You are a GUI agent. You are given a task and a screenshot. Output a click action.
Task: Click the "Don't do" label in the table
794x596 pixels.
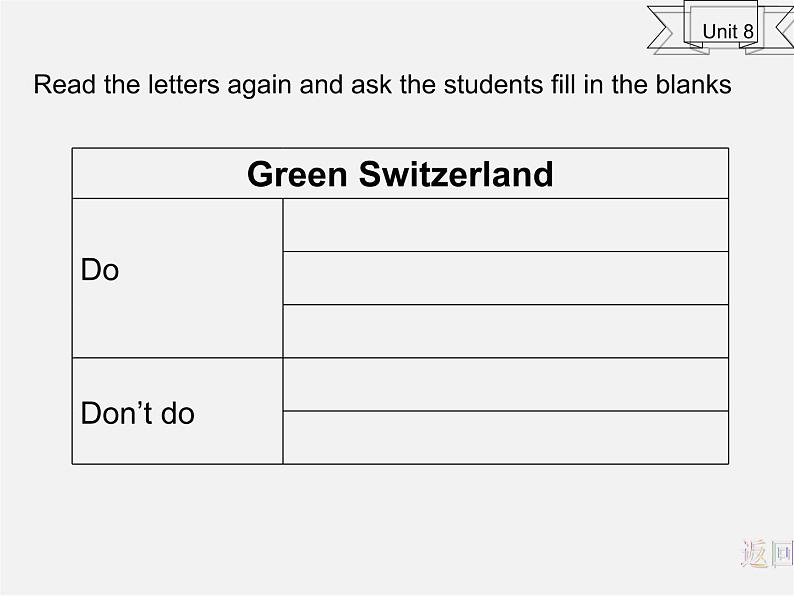point(137,413)
